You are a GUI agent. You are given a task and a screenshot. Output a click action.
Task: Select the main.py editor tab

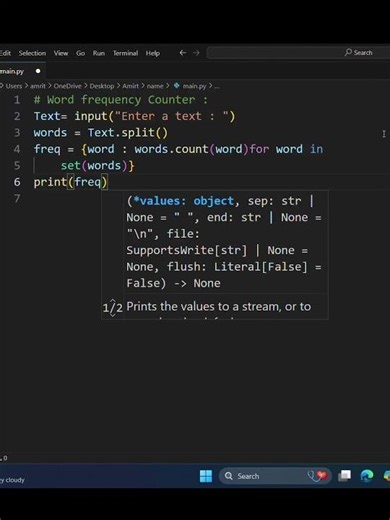click(x=22, y=71)
